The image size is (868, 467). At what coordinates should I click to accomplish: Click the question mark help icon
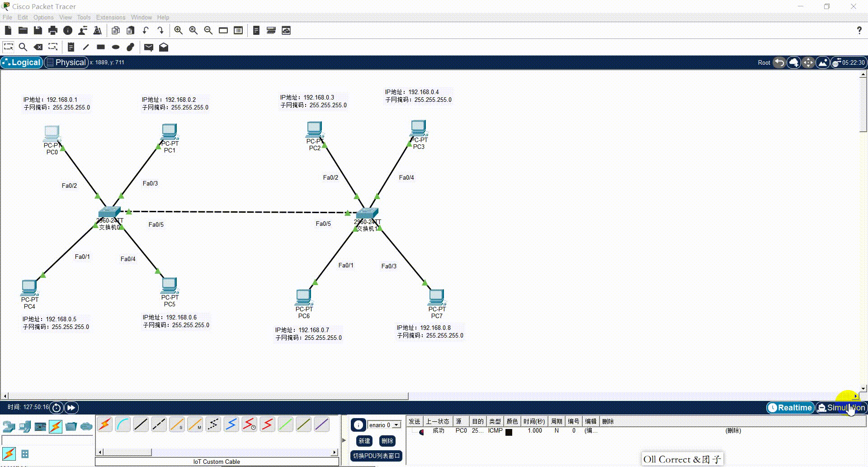(859, 30)
